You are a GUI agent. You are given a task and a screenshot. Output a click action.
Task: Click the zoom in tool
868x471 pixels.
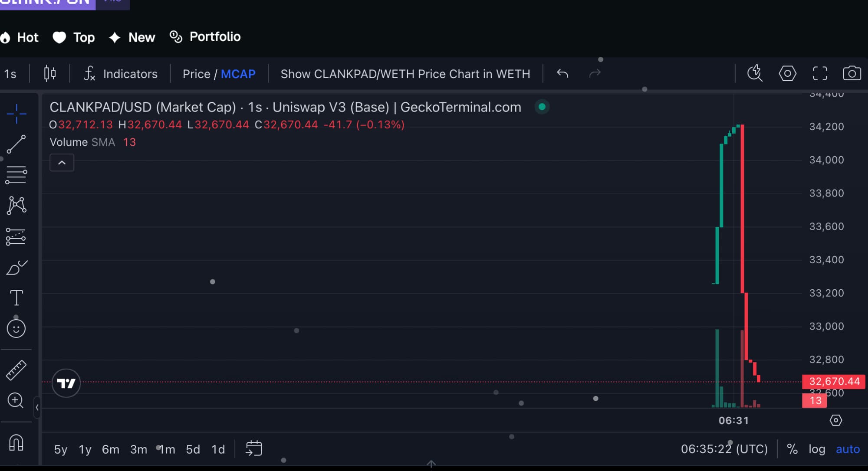(16, 400)
